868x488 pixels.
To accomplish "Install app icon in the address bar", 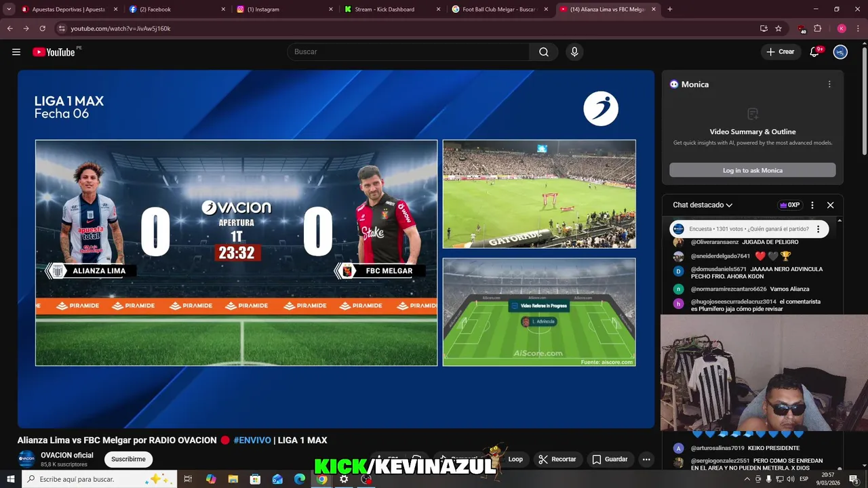I will (x=764, y=28).
